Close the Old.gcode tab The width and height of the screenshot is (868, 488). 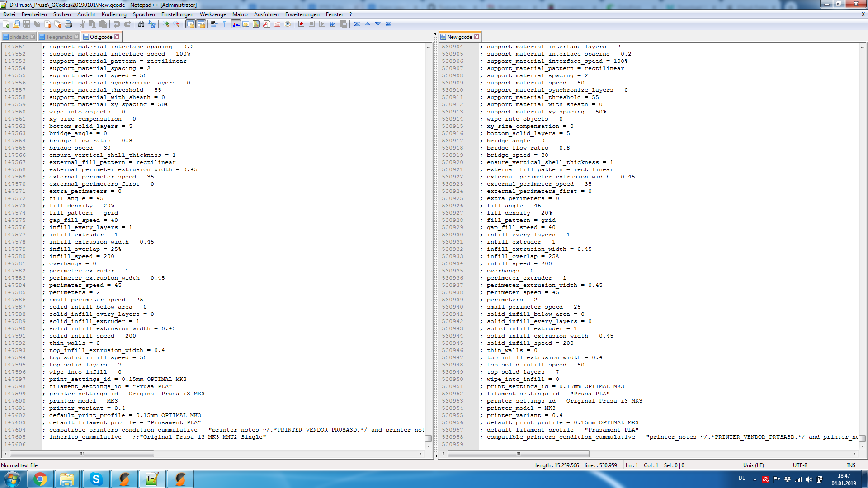click(117, 37)
